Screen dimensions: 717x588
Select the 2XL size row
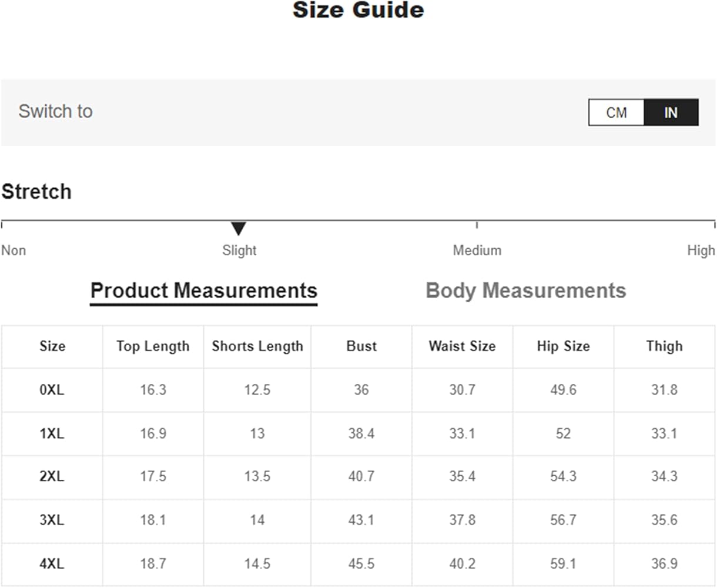(x=52, y=476)
